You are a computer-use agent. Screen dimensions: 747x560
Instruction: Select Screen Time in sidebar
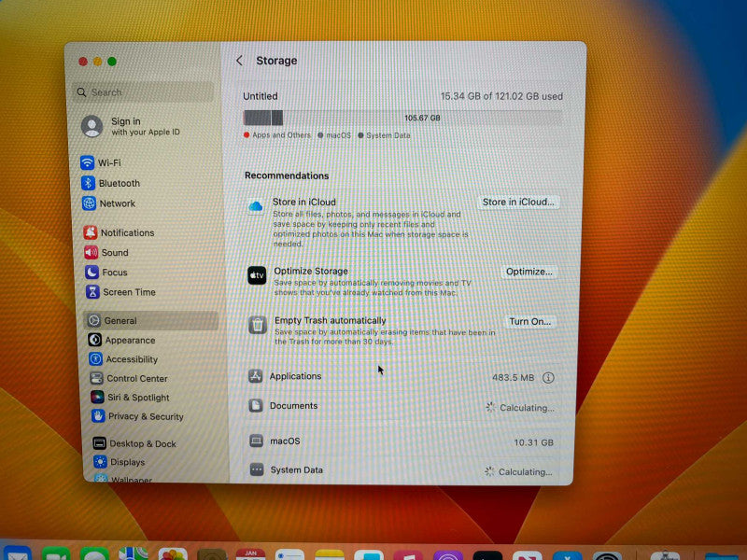coord(121,292)
